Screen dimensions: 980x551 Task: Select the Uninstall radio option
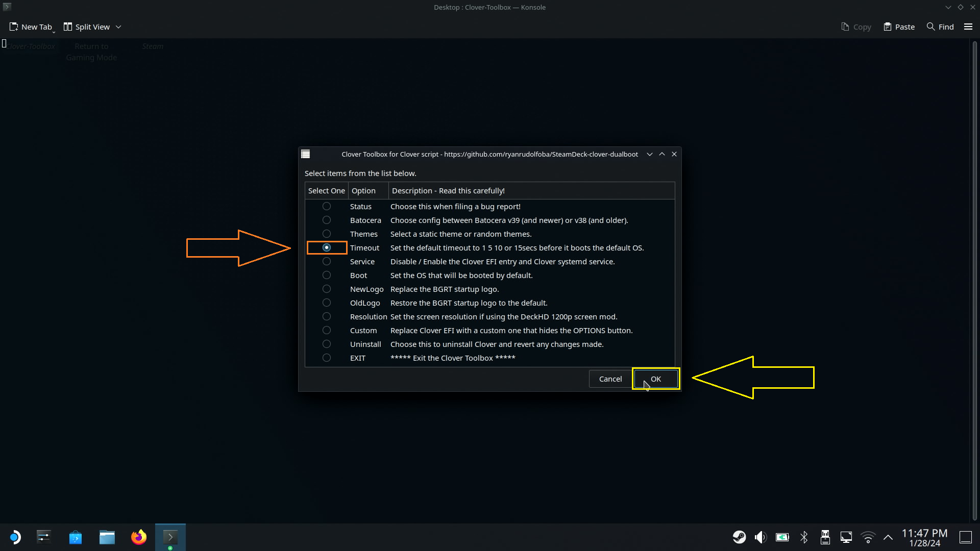pos(327,344)
